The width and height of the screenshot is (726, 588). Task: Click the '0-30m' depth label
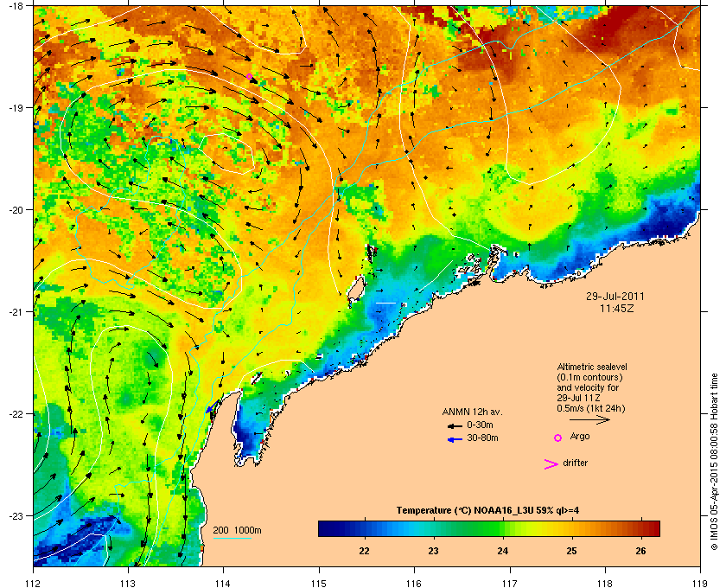[480, 425]
